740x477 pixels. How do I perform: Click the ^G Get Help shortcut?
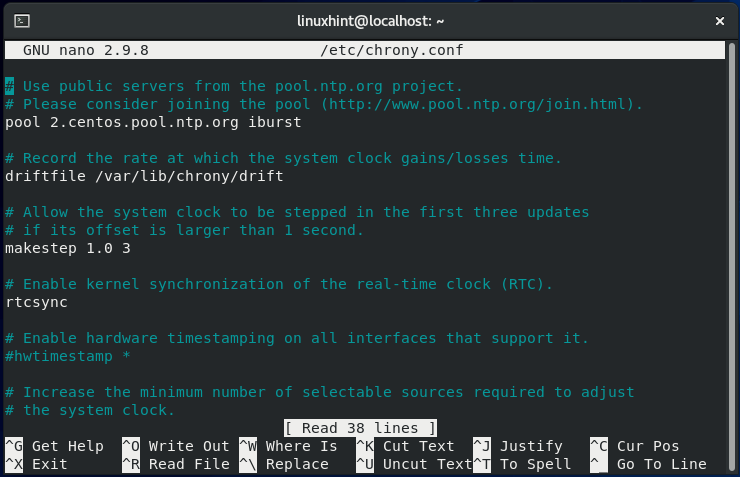coord(54,446)
